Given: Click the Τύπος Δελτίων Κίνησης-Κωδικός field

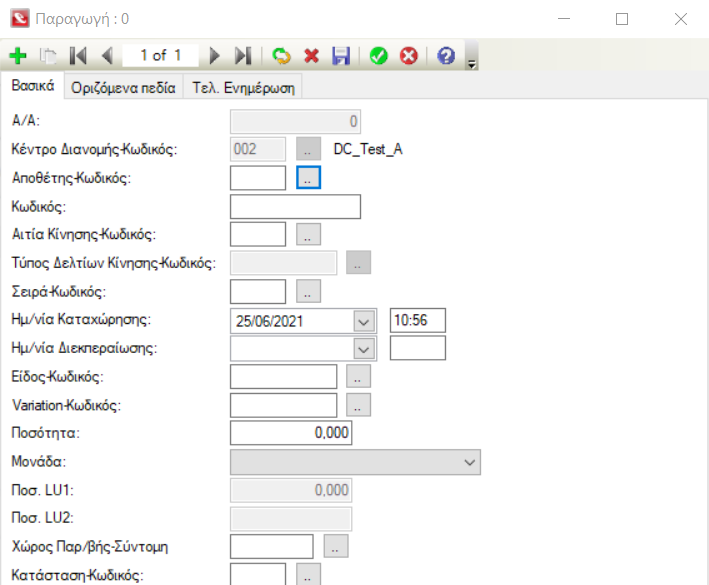Looking at the screenshot, I should (284, 263).
